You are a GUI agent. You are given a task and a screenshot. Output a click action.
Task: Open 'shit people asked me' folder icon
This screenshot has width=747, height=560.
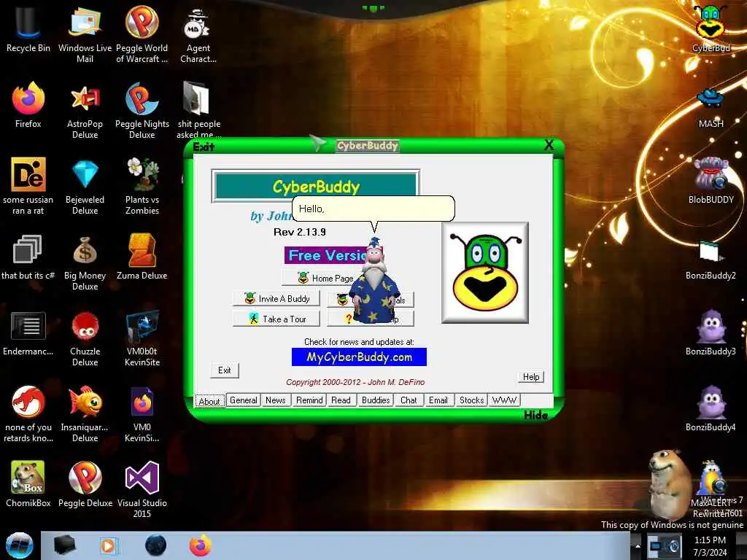198,111
